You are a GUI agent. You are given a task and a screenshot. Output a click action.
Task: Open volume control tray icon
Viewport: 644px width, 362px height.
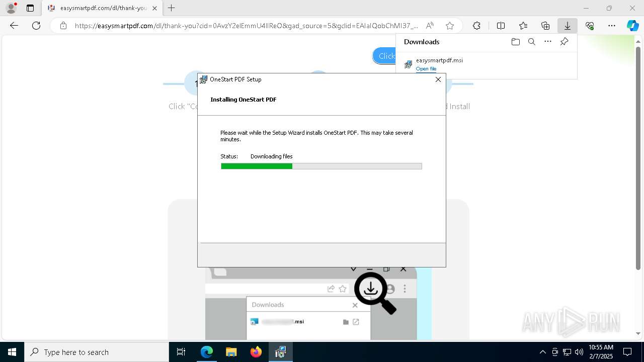pyautogui.click(x=579, y=352)
